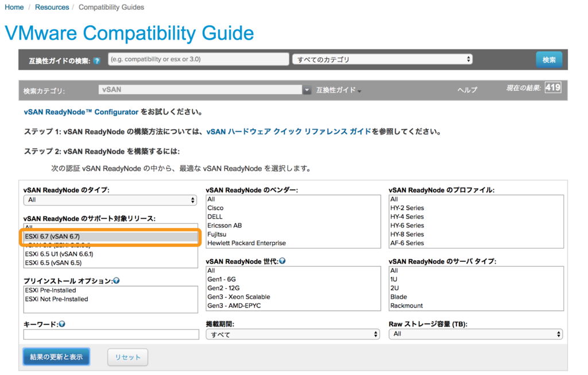Open vSAN ReadyNode Configurator link
The width and height of the screenshot is (588, 375).
click(x=81, y=112)
